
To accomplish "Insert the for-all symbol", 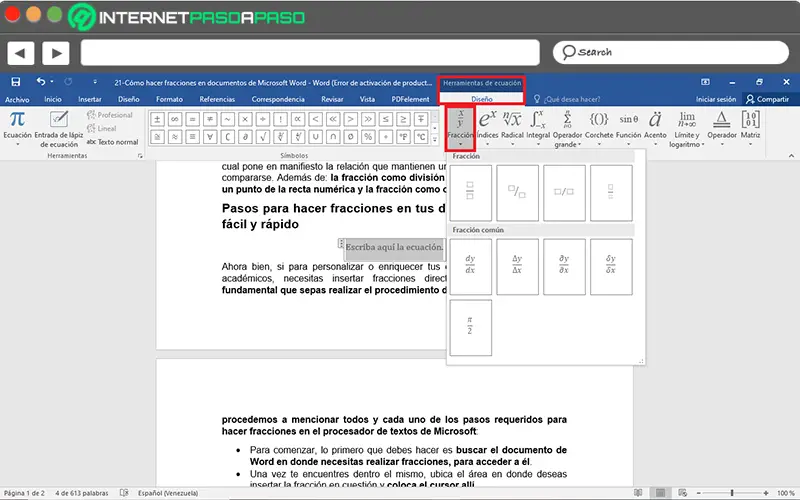I will [x=210, y=137].
